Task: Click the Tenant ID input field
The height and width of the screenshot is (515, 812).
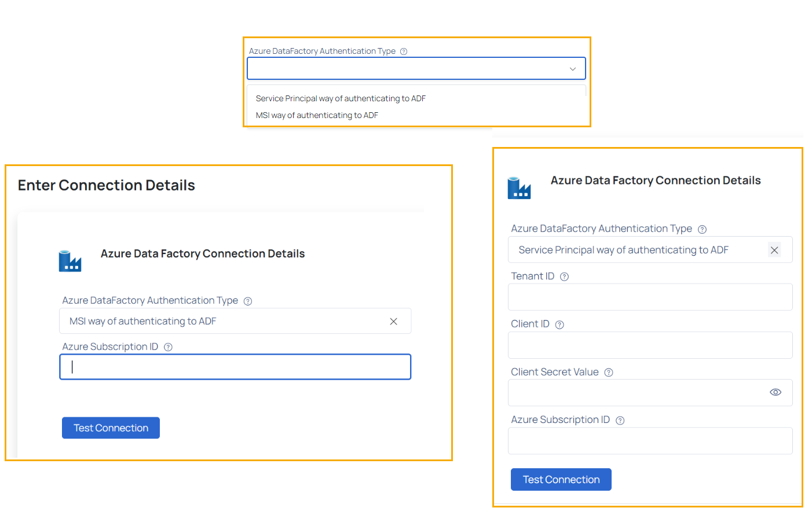Action: tap(650, 297)
